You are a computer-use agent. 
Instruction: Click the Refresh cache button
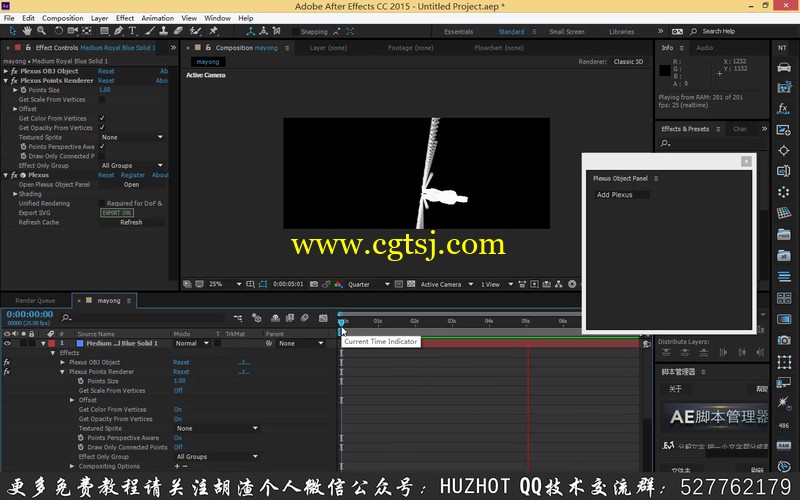coord(131,222)
